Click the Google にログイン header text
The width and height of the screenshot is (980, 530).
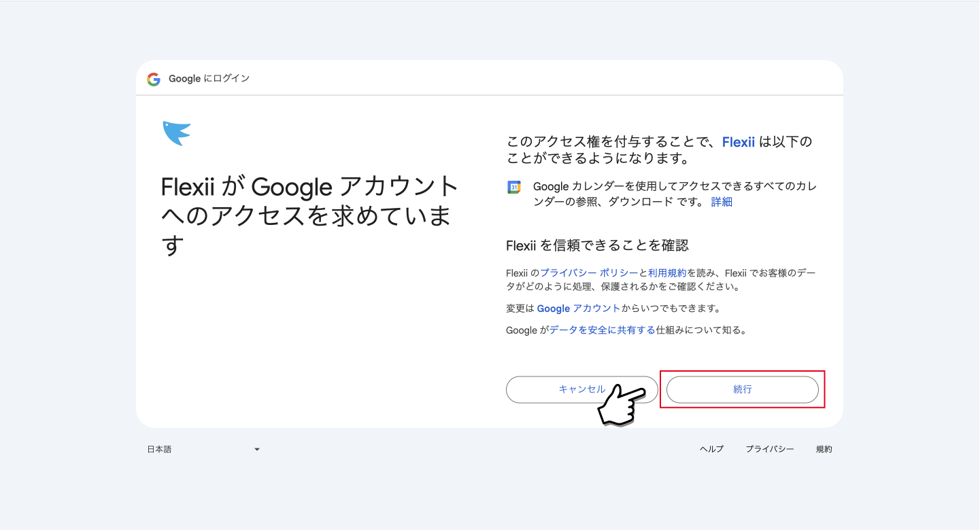pos(210,79)
